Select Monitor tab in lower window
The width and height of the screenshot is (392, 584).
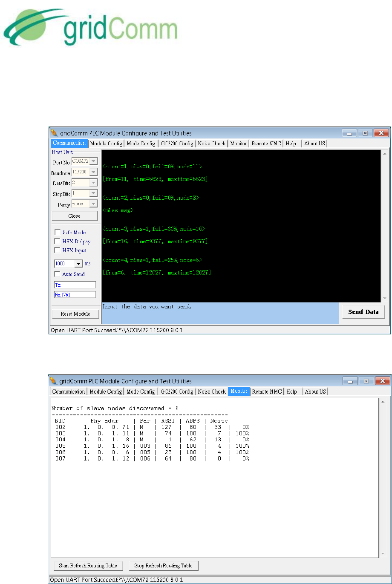click(x=239, y=391)
